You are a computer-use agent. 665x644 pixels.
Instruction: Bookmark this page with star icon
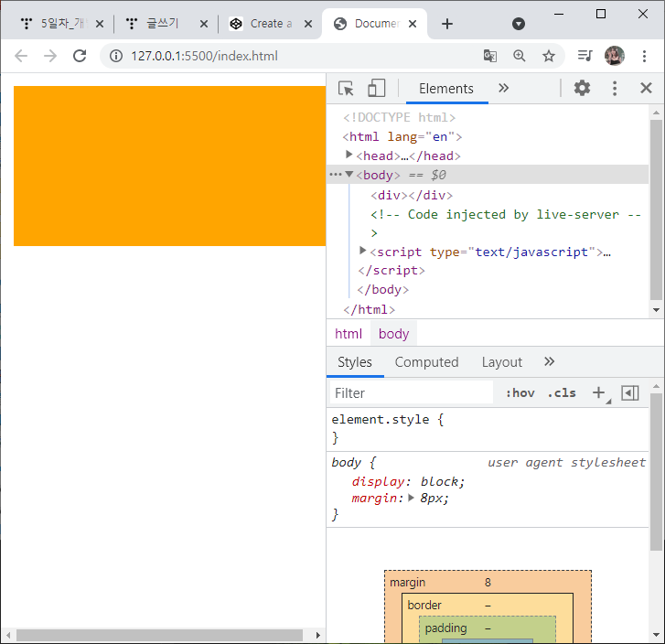548,56
